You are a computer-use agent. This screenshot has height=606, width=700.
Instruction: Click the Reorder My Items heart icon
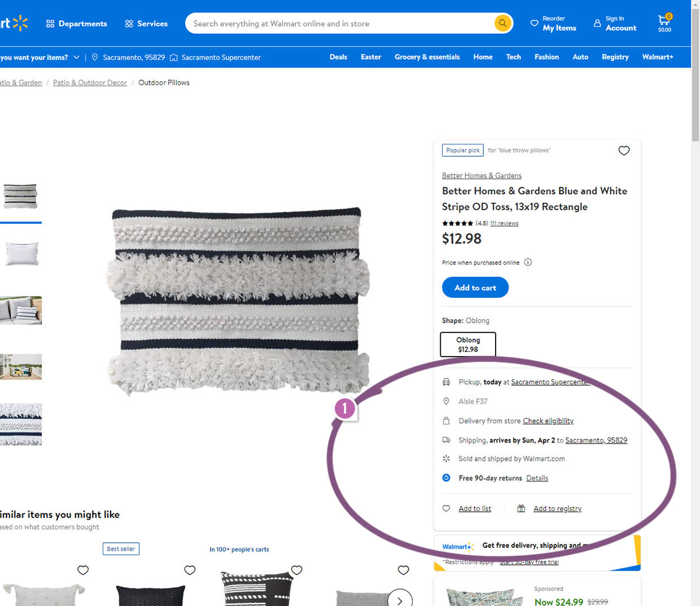(x=534, y=23)
